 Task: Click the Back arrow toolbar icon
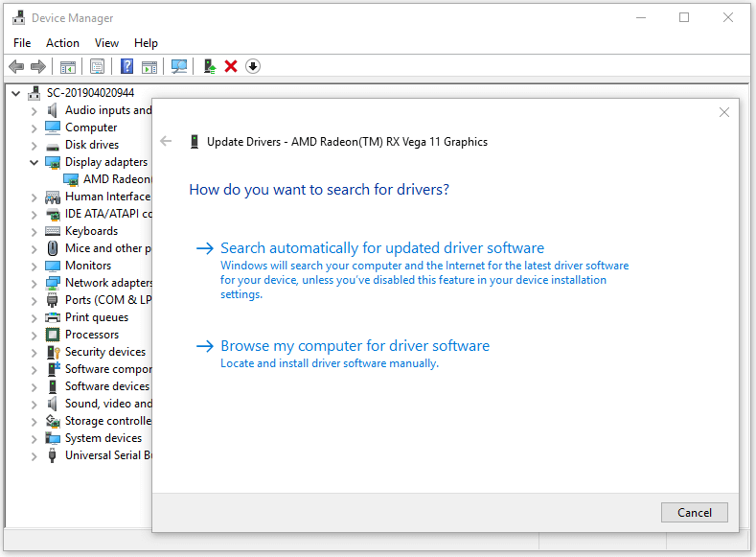(16, 66)
